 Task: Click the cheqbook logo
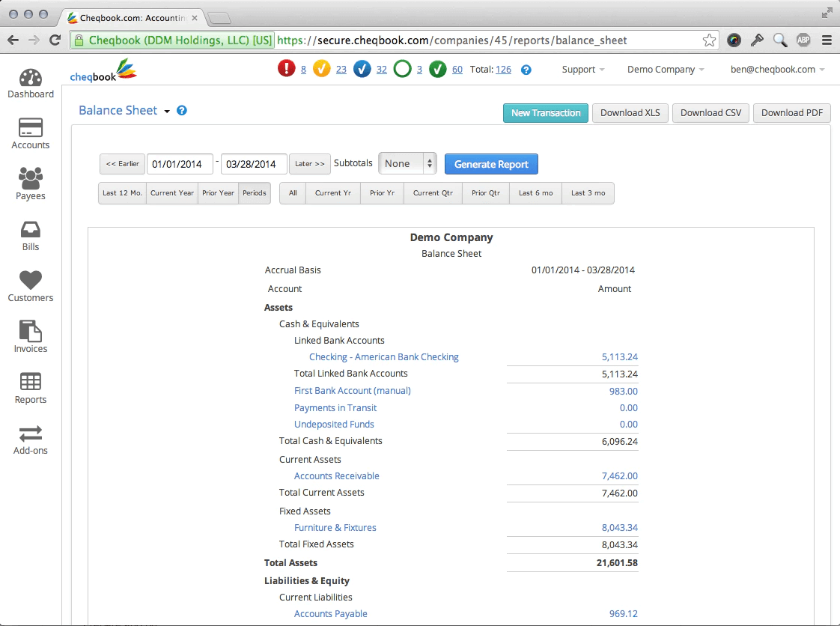point(103,70)
